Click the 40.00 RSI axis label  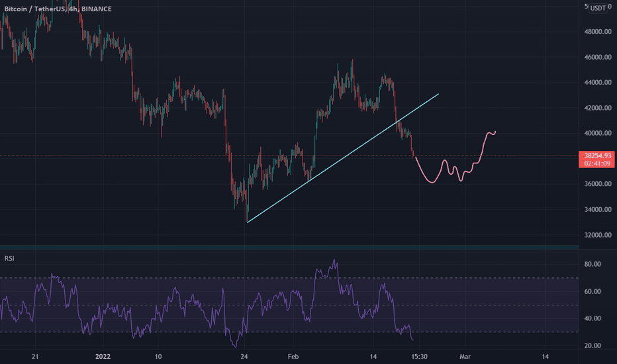pyautogui.click(x=593, y=318)
